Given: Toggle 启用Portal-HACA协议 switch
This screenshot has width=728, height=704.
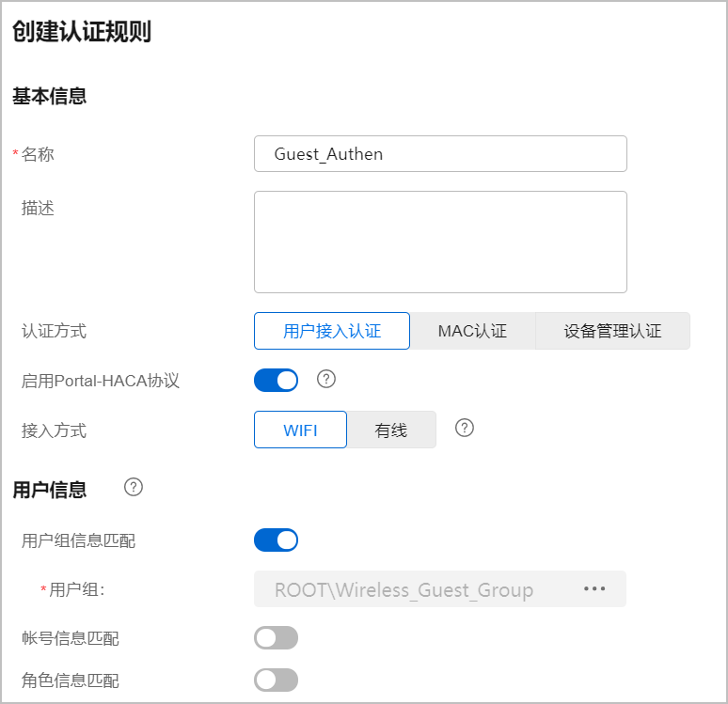Looking at the screenshot, I should [276, 380].
